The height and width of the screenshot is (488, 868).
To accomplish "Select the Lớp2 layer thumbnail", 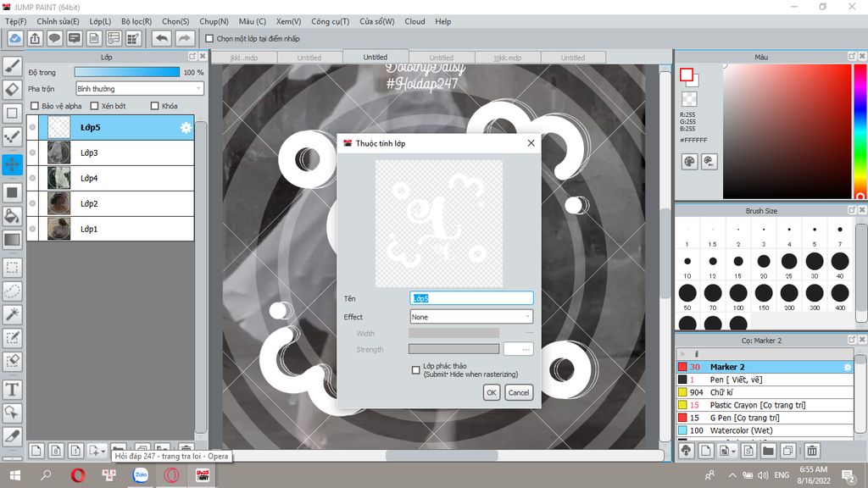I will (x=58, y=203).
